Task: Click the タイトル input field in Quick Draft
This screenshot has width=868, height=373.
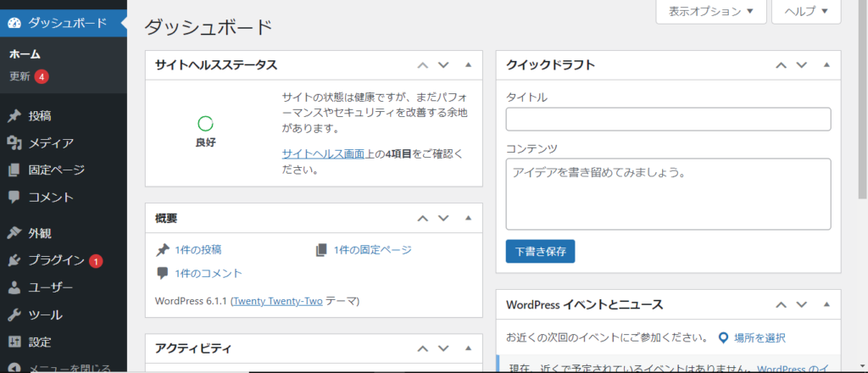Action: [667, 120]
